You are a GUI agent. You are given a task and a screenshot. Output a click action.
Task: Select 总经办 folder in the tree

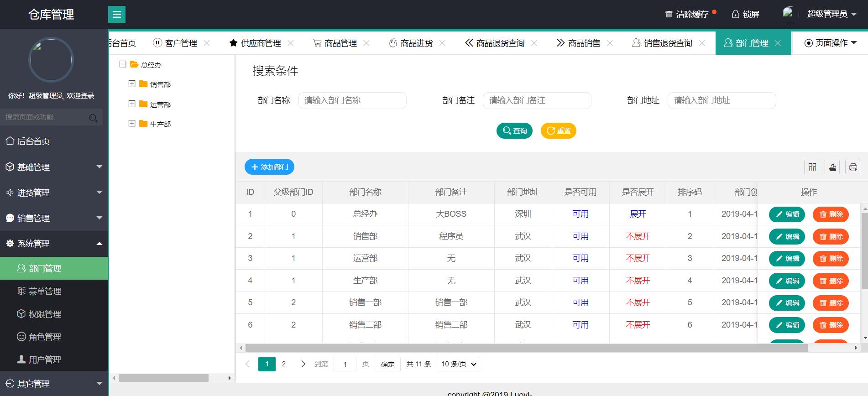click(x=146, y=65)
